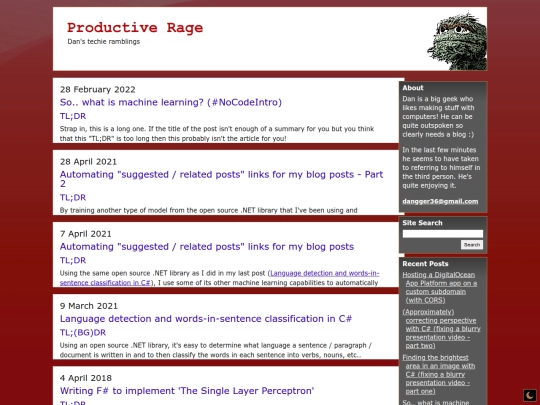The height and width of the screenshot is (405, 540).
Task: Click the Search button
Action: coord(472,245)
